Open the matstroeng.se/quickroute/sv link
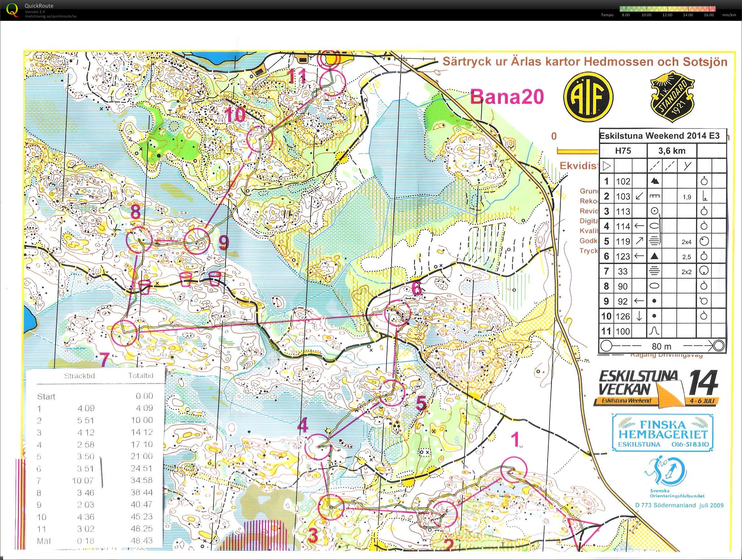 [x=51, y=16]
